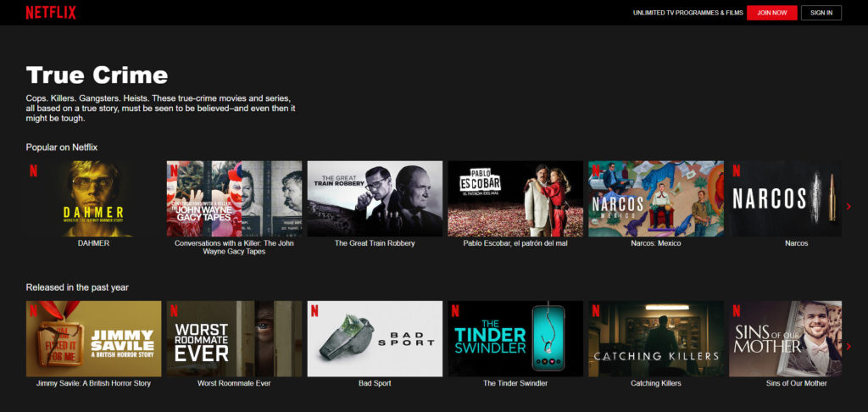
Task: Open the Sins of Our Mother thumbnail
Action: (x=786, y=339)
